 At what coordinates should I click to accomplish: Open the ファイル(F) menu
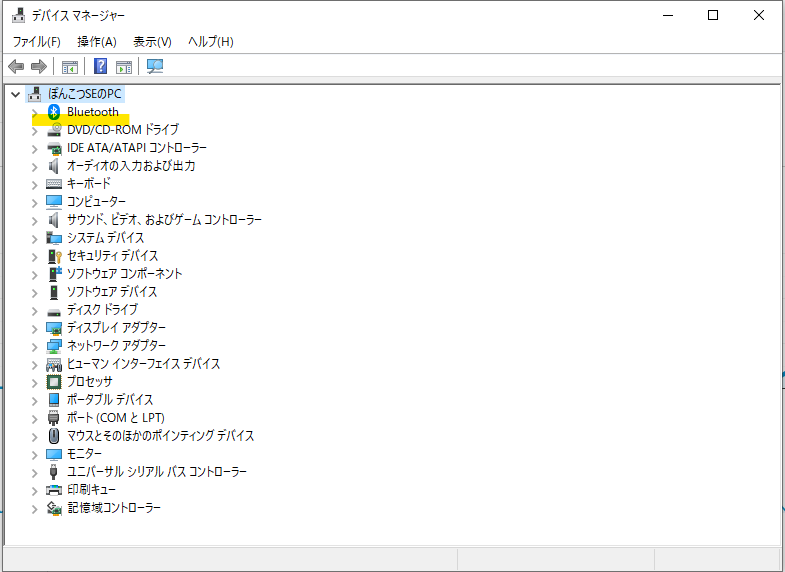pyautogui.click(x=37, y=42)
